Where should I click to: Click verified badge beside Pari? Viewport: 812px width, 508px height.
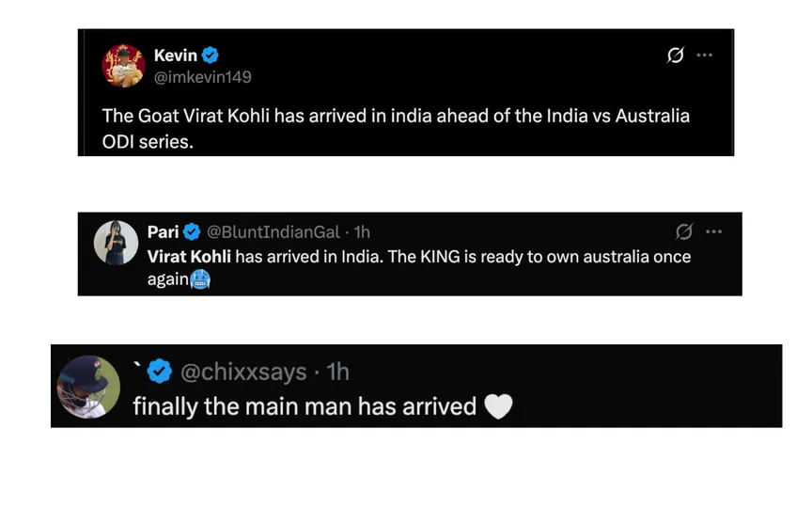192,232
